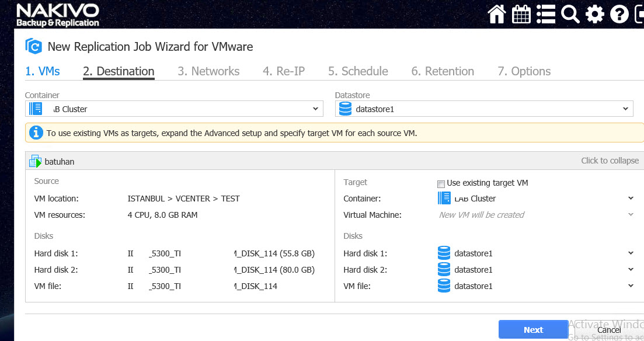Expand the Hard disk 2 datastore dropdown

click(x=631, y=270)
